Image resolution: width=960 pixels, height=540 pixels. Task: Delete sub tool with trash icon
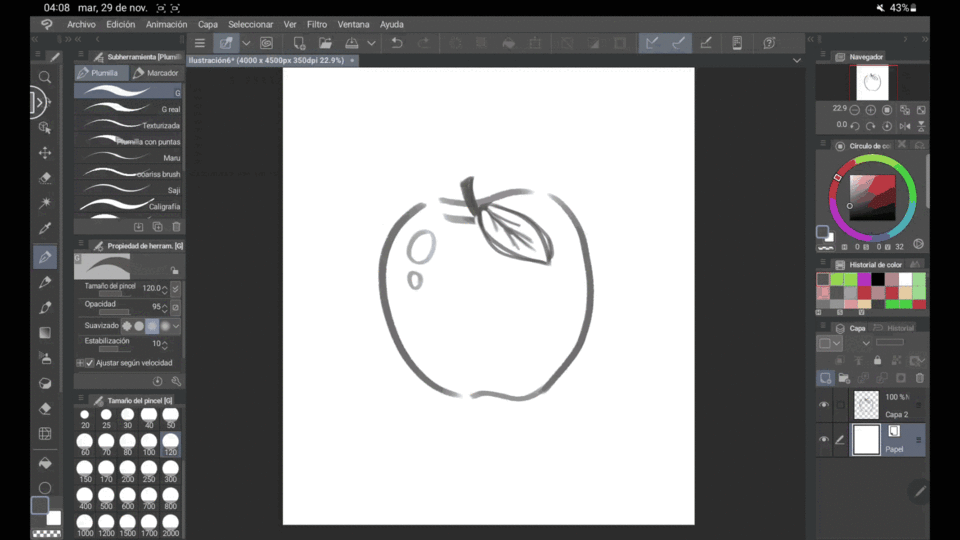(176, 227)
